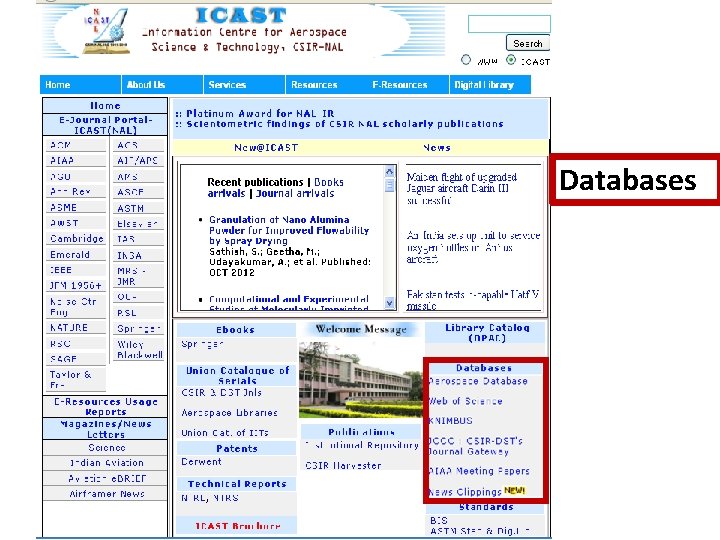Open Derwent patents link
The image size is (720, 540).
click(x=201, y=461)
